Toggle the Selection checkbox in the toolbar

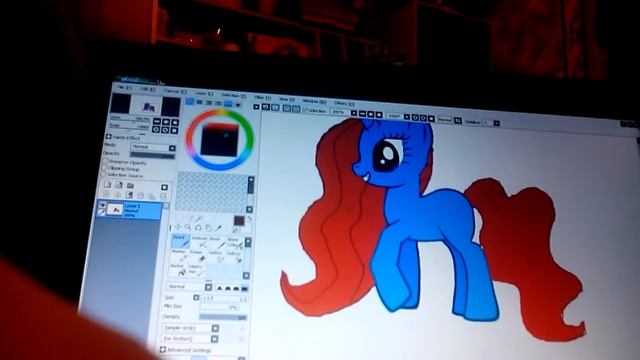[305, 110]
